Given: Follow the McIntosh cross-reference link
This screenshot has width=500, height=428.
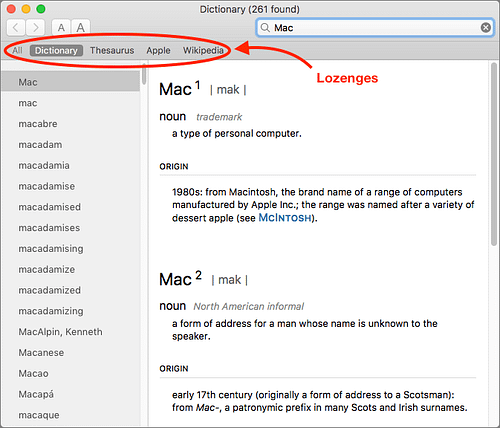Looking at the screenshot, I should [285, 218].
